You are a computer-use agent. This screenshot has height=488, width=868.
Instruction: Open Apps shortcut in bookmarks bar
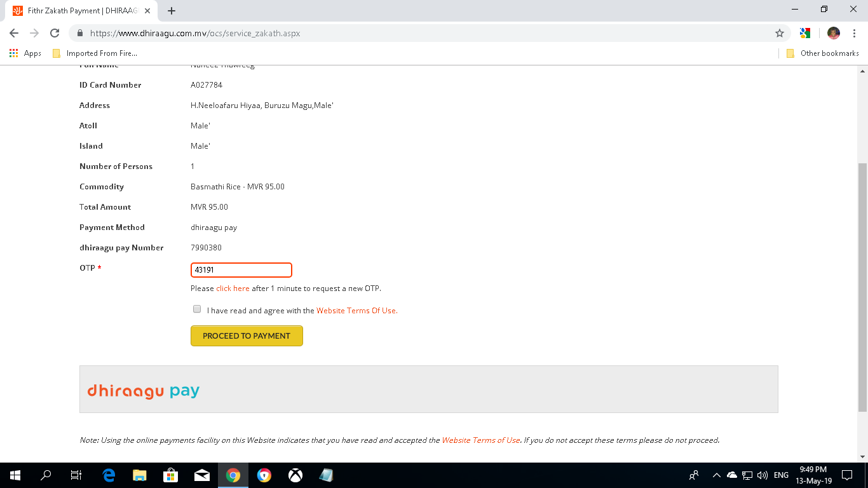25,53
